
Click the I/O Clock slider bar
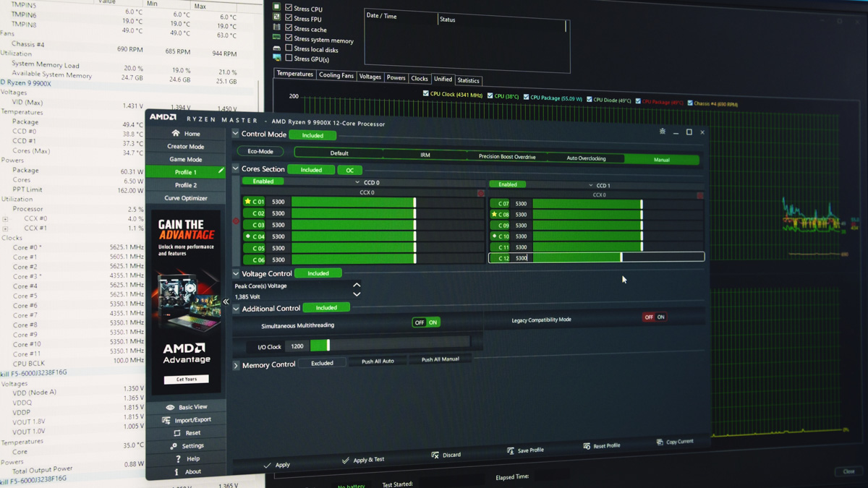click(390, 343)
